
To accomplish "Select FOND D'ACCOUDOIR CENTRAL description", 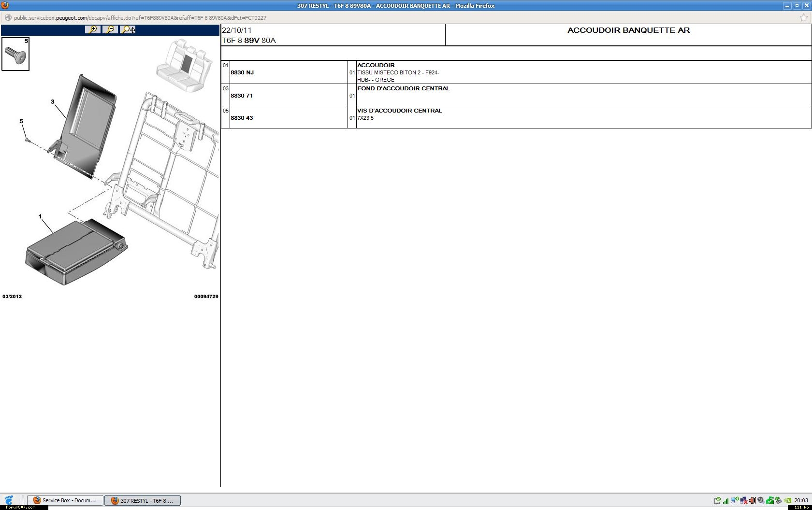I will click(403, 88).
